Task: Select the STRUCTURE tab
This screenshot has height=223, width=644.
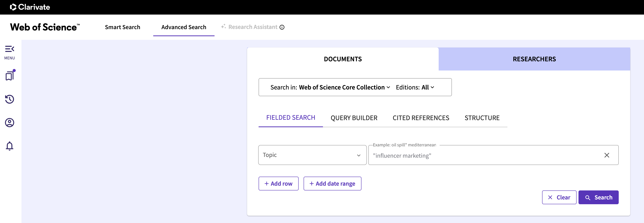Action: tap(482, 118)
